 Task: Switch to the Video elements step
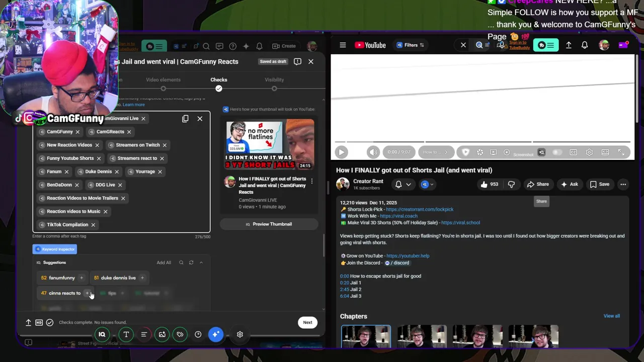click(x=163, y=83)
